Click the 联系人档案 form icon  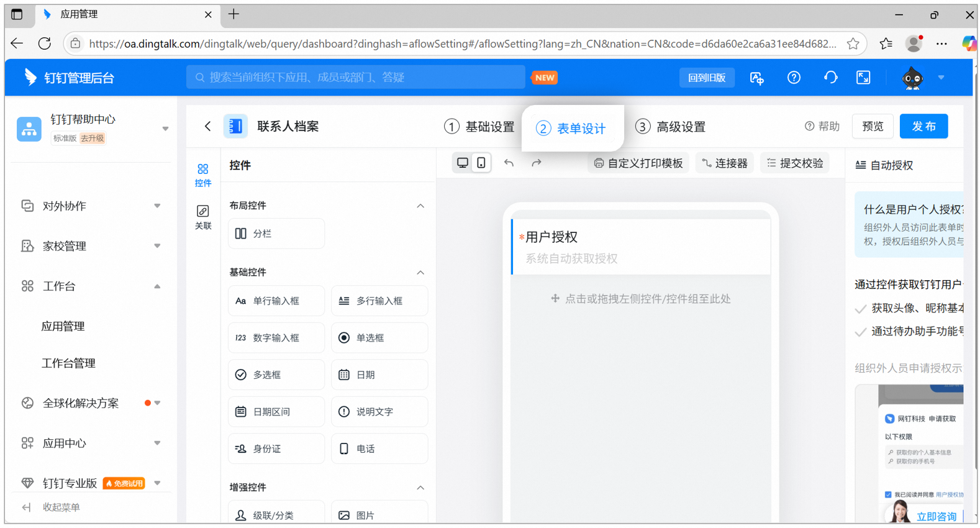tap(235, 126)
